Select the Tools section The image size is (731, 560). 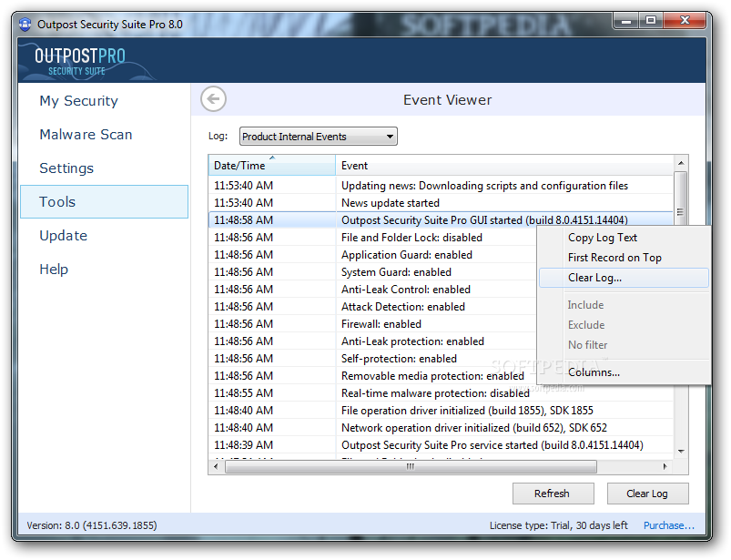click(105, 201)
